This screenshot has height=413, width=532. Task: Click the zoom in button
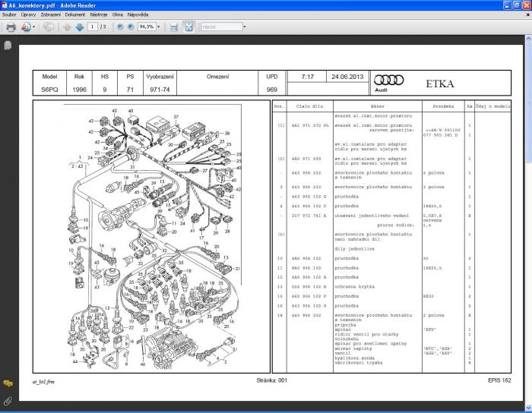click(131, 27)
